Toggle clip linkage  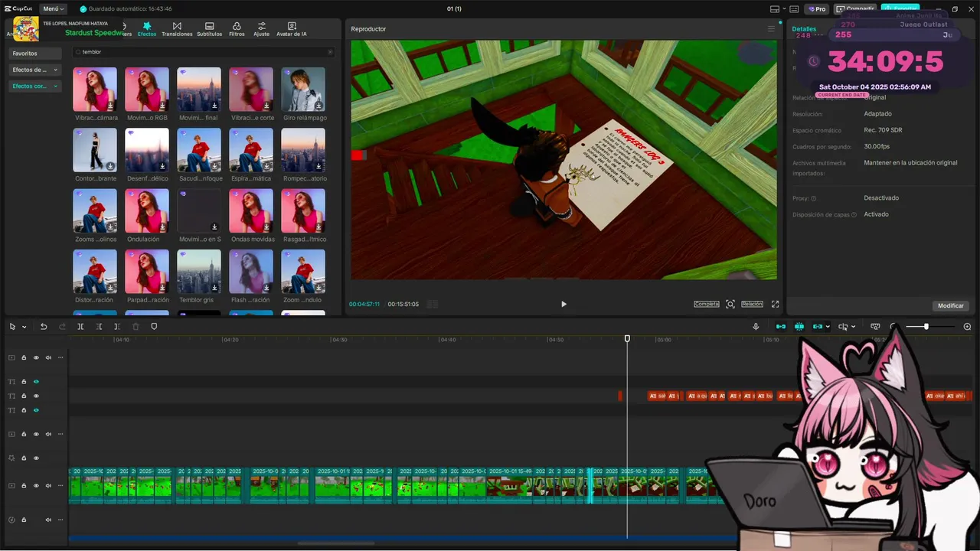coord(818,327)
